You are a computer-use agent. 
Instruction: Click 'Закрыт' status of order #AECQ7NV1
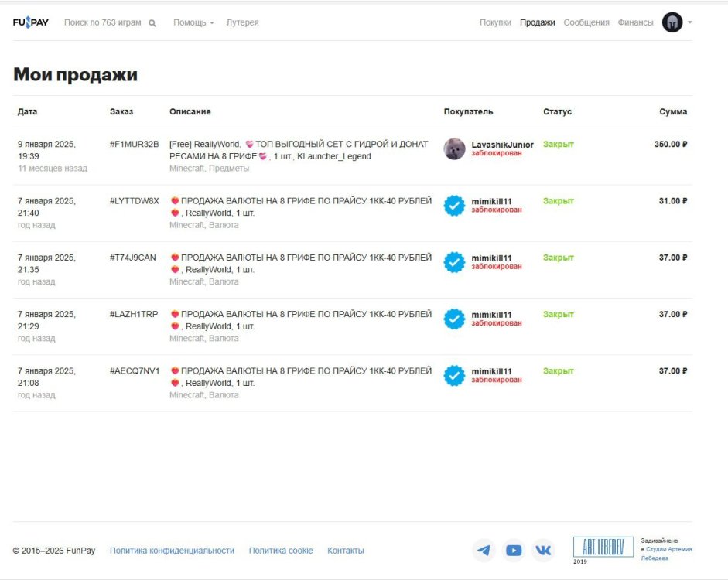tap(559, 370)
